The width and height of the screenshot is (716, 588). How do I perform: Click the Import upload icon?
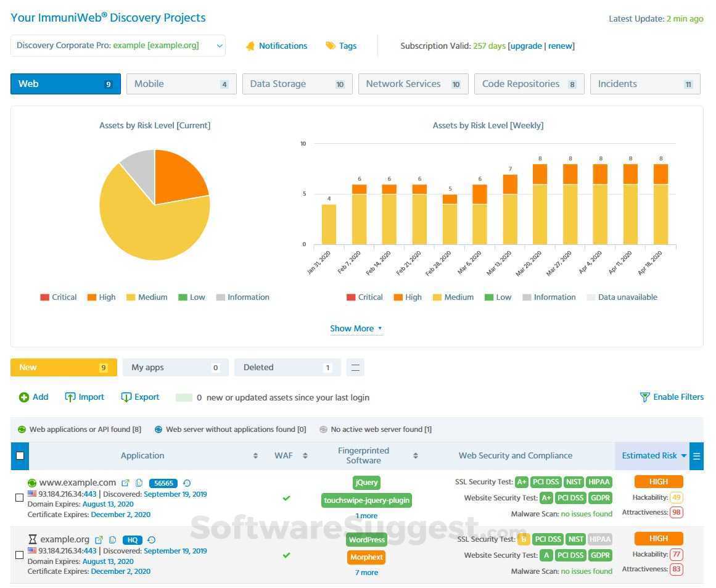coord(70,397)
